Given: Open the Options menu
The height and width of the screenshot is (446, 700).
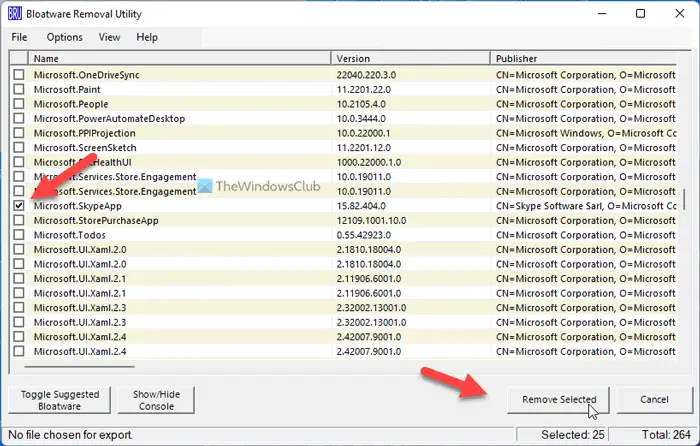Looking at the screenshot, I should pyautogui.click(x=65, y=37).
